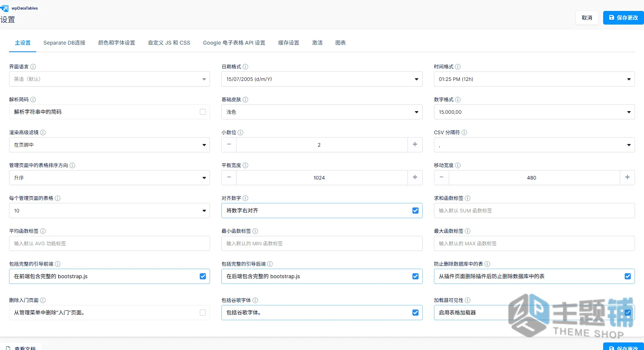Show info tooltip for 包括谷歌字体
This screenshot has width=644, height=350.
[255, 300]
